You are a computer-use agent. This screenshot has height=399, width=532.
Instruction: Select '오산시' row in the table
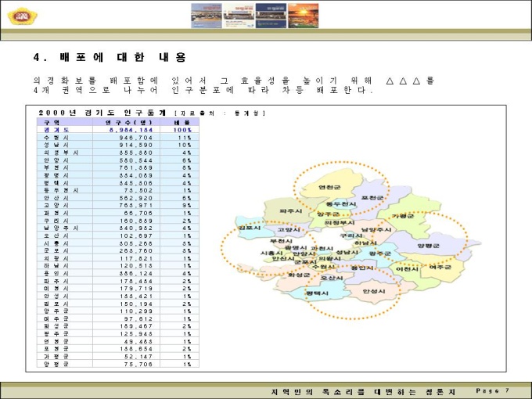(x=118, y=235)
